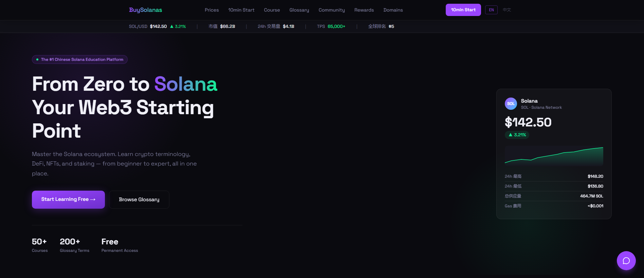Click the gradient word Solana in headline
The width and height of the screenshot is (644, 278).
[x=186, y=84]
